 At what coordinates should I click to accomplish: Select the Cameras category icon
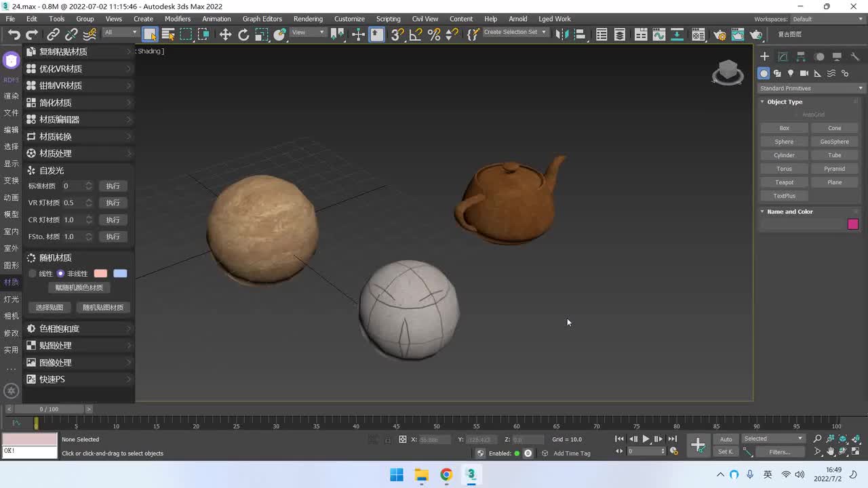(x=804, y=73)
